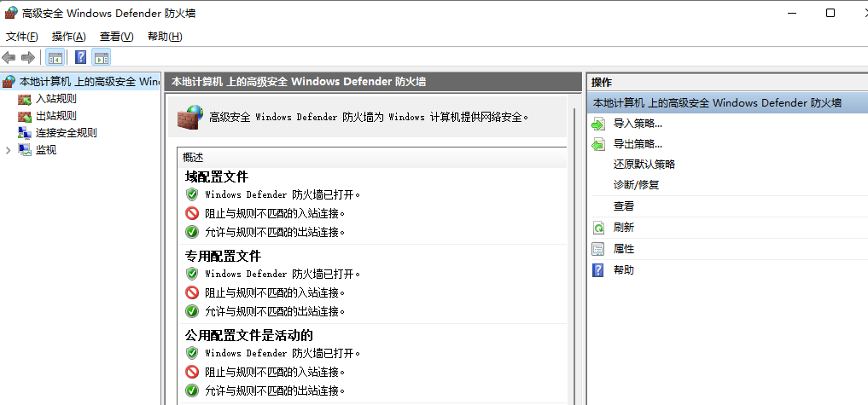
Task: Click the 域配置文件 heading
Action: point(217,177)
